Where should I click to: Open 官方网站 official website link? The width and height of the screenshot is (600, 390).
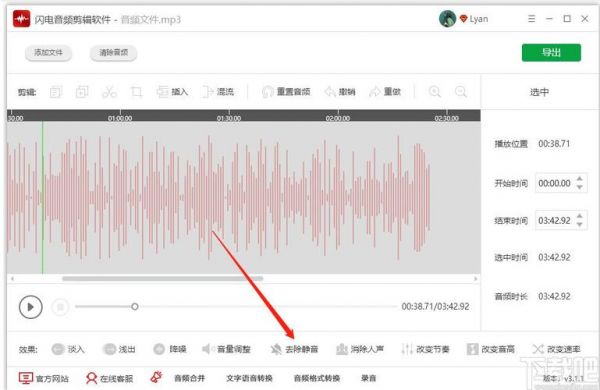point(44,378)
